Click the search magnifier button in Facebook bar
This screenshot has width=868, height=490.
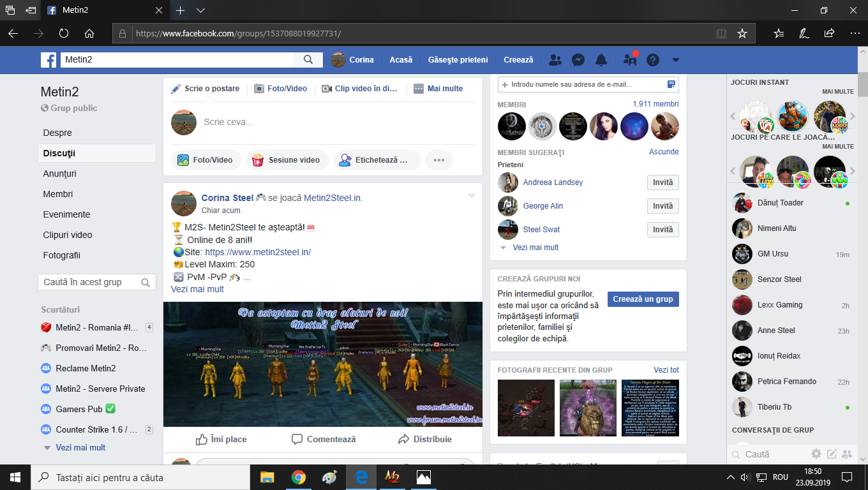click(308, 60)
